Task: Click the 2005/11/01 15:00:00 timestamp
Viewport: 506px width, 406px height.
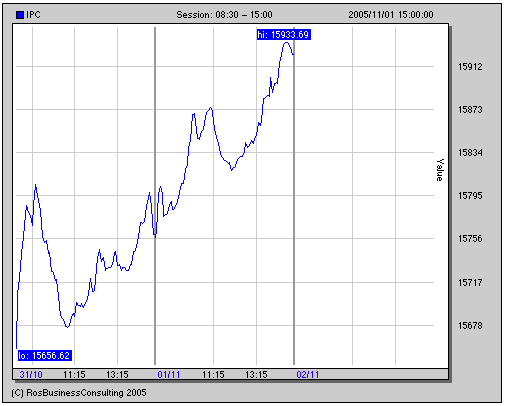Action: click(x=391, y=15)
